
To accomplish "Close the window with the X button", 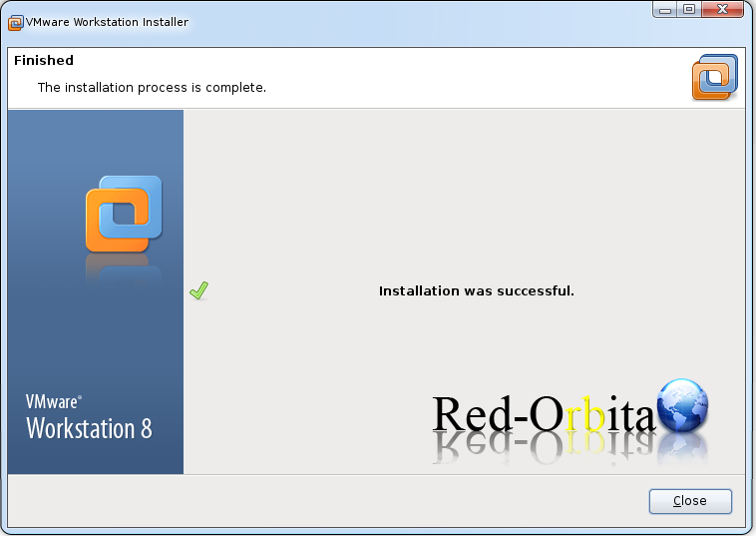I will pos(722,9).
